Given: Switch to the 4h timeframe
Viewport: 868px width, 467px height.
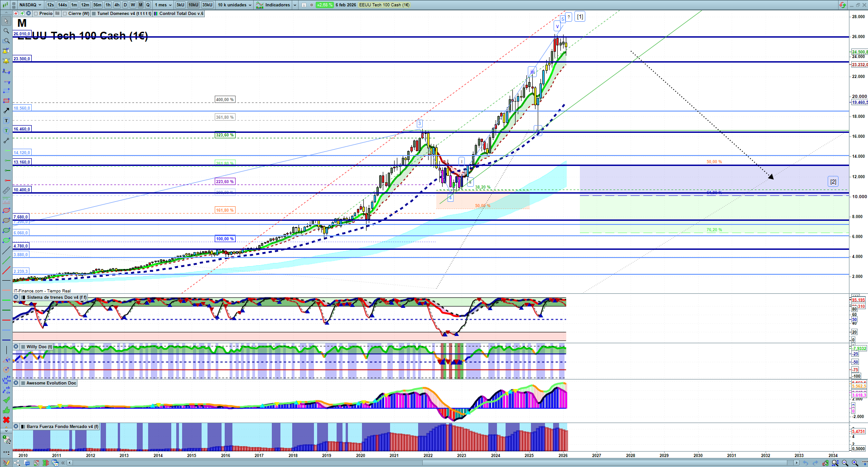Looking at the screenshot, I should pyautogui.click(x=117, y=5).
